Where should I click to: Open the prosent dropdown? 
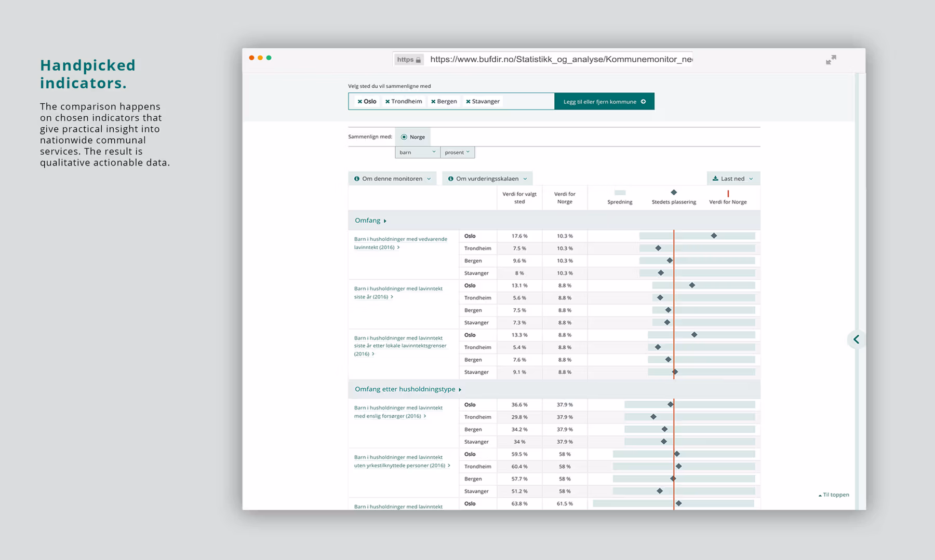click(458, 152)
